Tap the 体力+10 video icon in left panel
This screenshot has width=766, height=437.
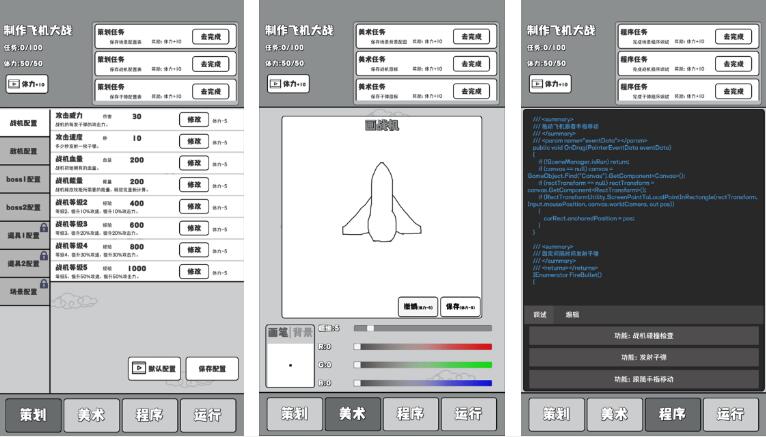(14, 85)
